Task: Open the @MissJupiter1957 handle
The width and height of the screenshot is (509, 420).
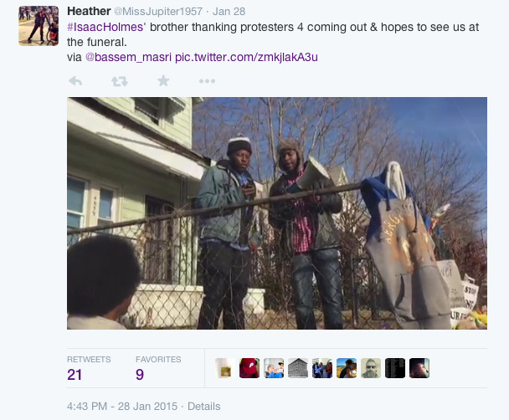Action: coord(158,12)
